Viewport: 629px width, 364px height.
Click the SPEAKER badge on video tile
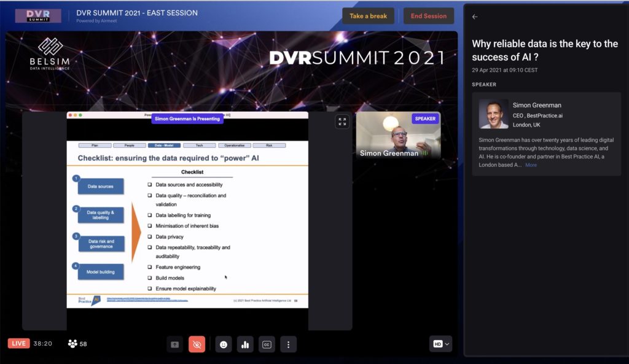click(425, 118)
